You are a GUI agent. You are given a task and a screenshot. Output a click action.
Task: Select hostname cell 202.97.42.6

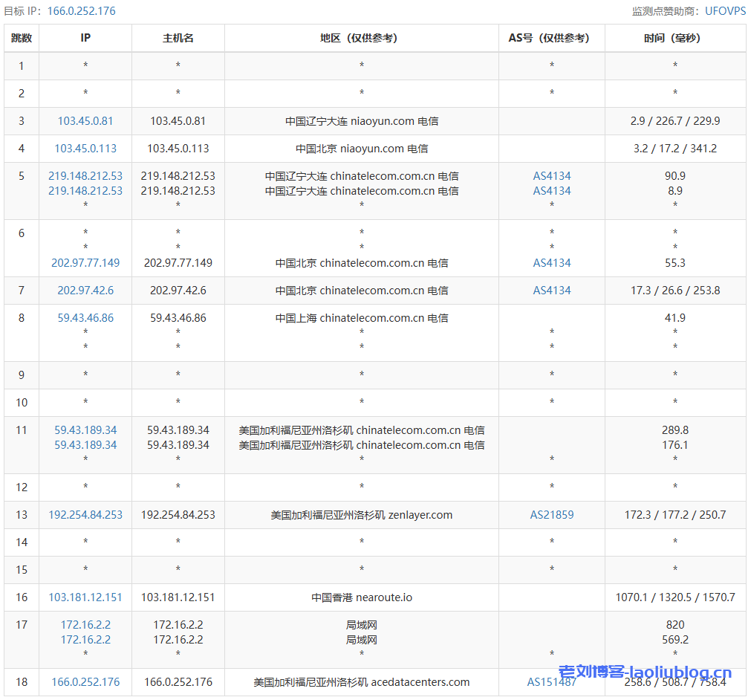(x=178, y=291)
